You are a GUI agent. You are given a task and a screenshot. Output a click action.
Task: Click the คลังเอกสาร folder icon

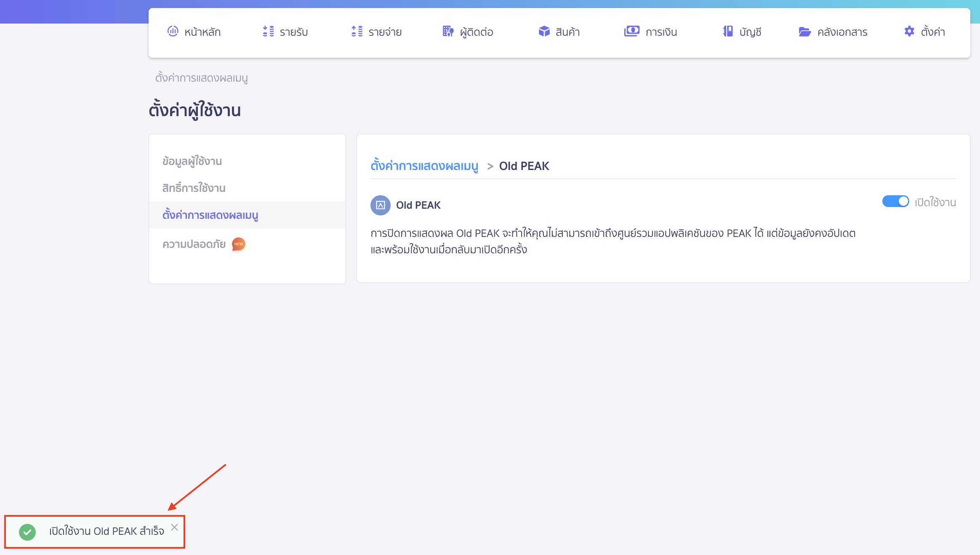pyautogui.click(x=804, y=32)
